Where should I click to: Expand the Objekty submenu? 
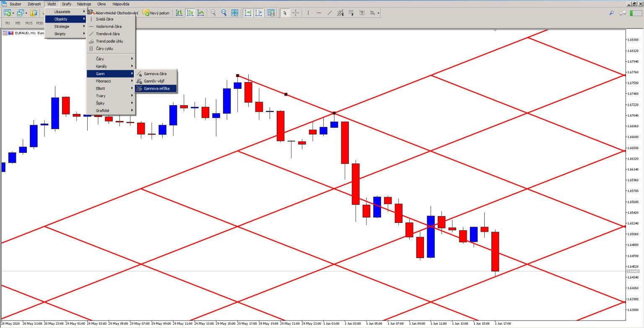coord(65,19)
